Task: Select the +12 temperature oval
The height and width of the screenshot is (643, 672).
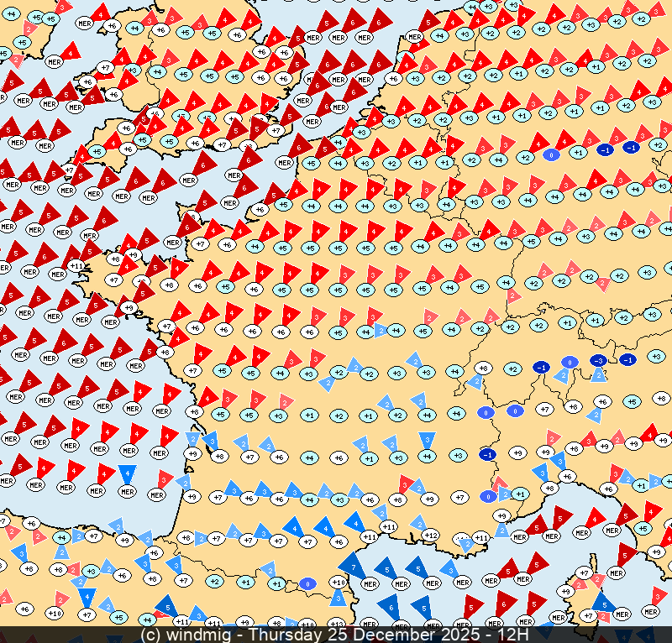Action: click(430, 535)
